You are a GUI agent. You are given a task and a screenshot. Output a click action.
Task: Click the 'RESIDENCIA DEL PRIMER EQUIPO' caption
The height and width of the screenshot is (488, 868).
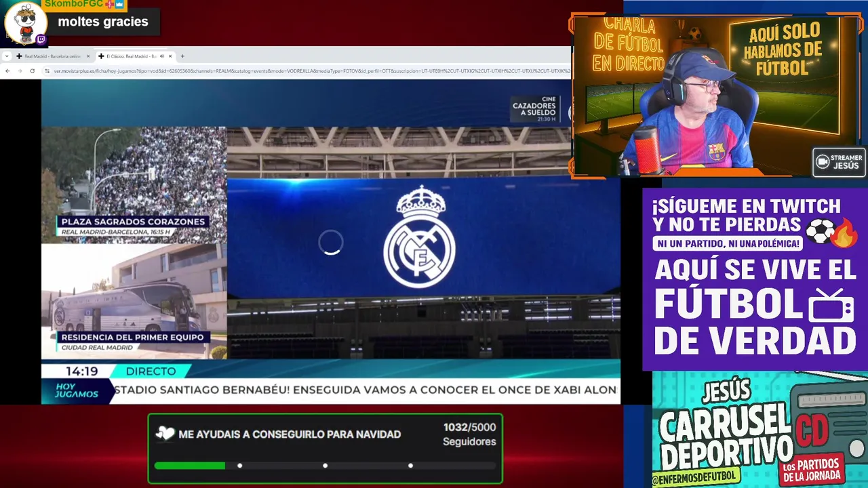click(x=132, y=337)
